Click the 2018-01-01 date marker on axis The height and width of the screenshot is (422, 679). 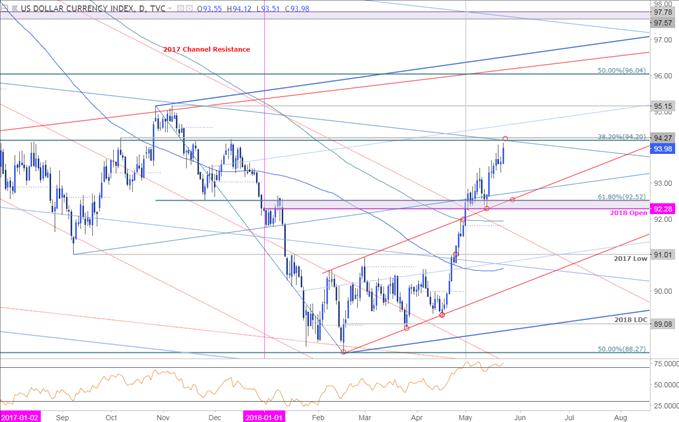263,412
